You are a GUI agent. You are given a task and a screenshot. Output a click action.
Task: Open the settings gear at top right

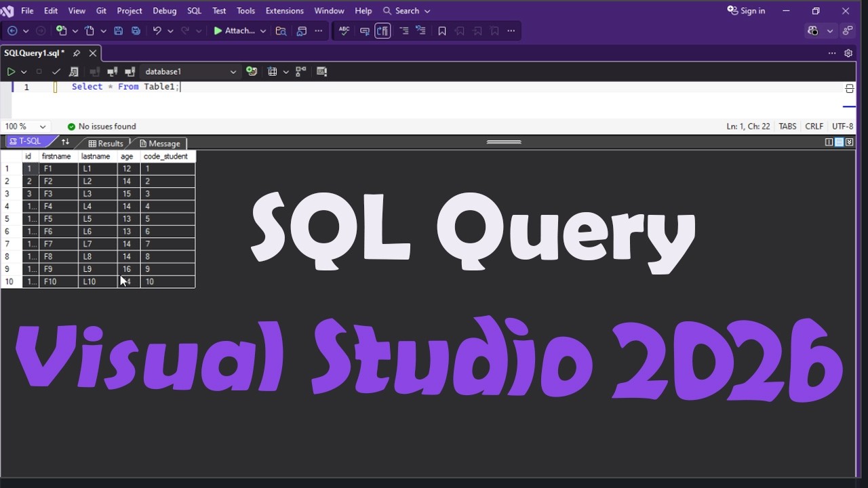(x=848, y=53)
